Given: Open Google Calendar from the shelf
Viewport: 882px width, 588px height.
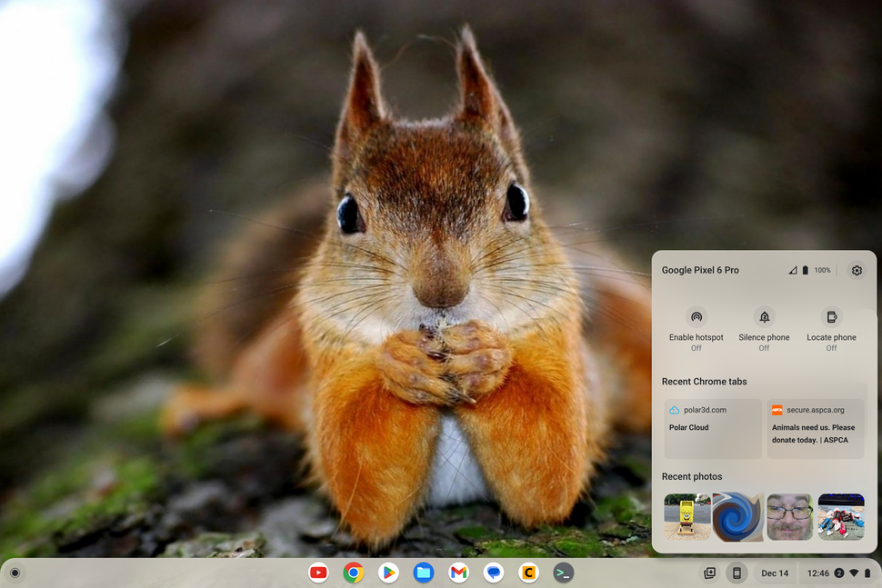Looking at the screenshot, I should click(528, 573).
